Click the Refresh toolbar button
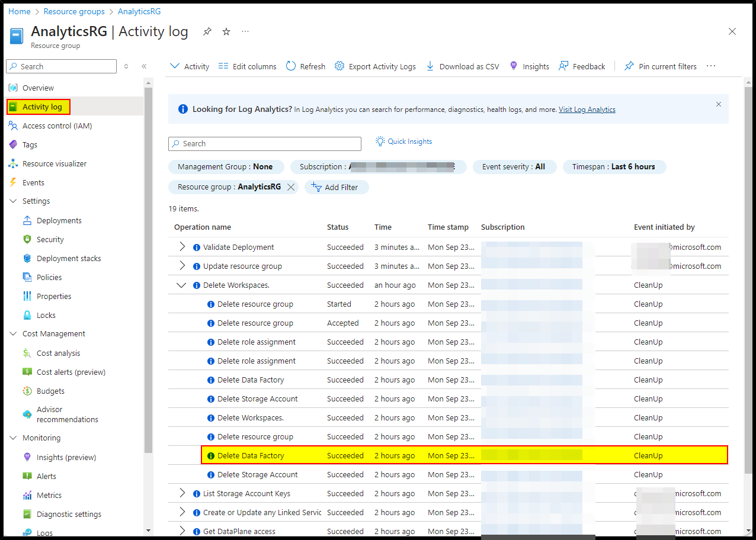The height and width of the screenshot is (540, 756). pyautogui.click(x=306, y=66)
